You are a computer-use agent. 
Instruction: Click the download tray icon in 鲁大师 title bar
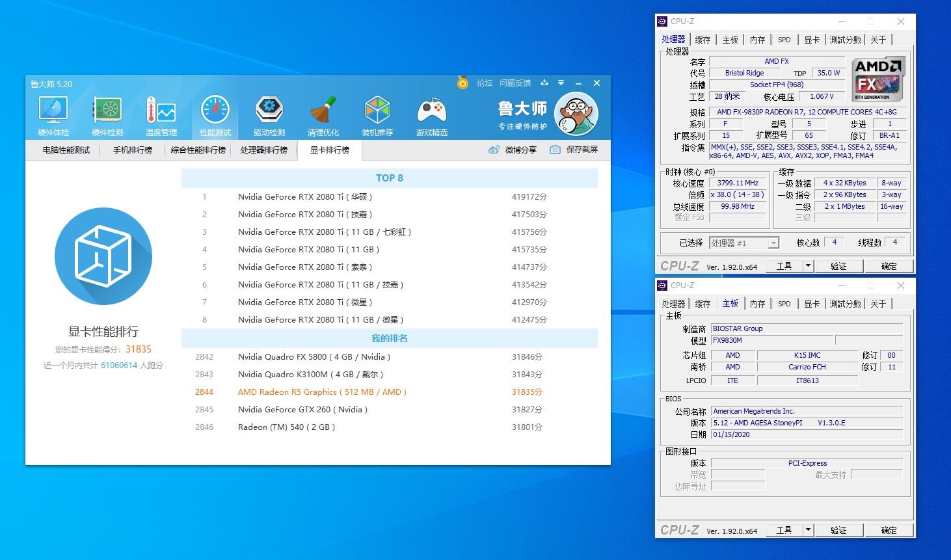pos(544,83)
